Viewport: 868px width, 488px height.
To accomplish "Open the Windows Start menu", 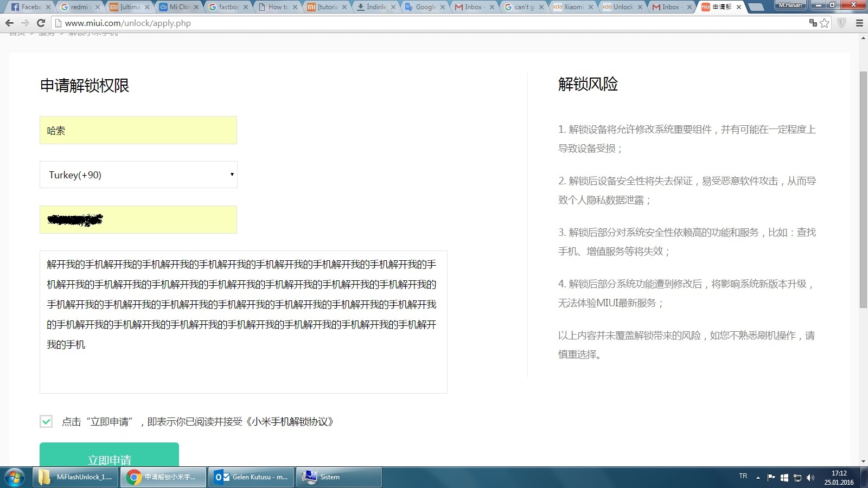I will (x=15, y=478).
